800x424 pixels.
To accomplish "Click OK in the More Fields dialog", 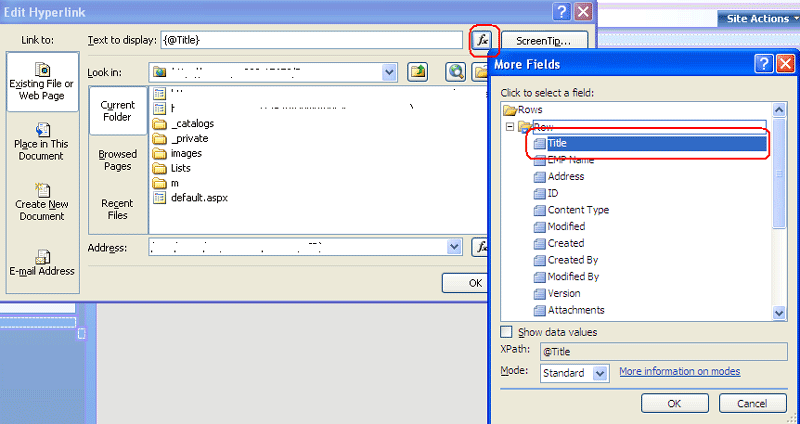I will (674, 404).
